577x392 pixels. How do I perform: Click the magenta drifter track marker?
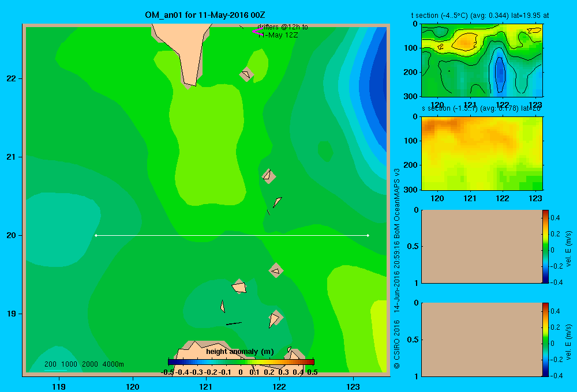tap(257, 32)
